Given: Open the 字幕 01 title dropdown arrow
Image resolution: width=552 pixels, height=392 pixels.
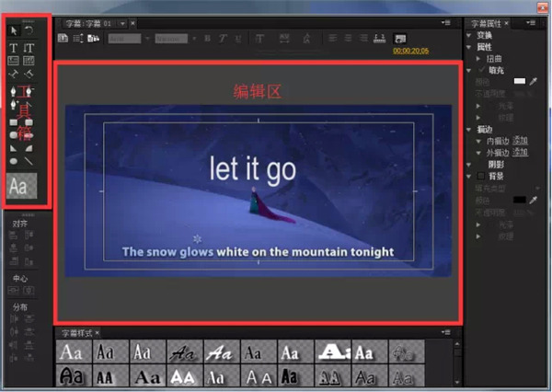Looking at the screenshot, I should 122,24.
